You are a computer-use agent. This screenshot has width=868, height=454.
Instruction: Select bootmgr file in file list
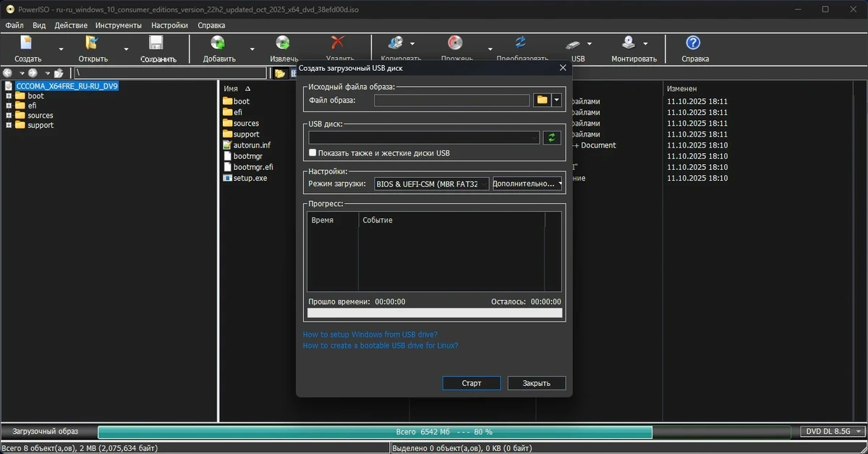(x=242, y=155)
